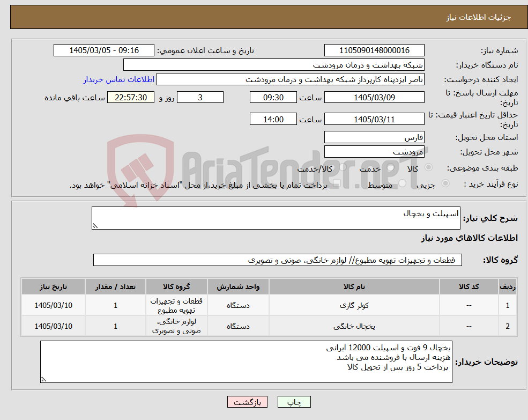This screenshot has height=420, width=528.
Task: Select the جزیی purchase type radio
Action: point(445,183)
